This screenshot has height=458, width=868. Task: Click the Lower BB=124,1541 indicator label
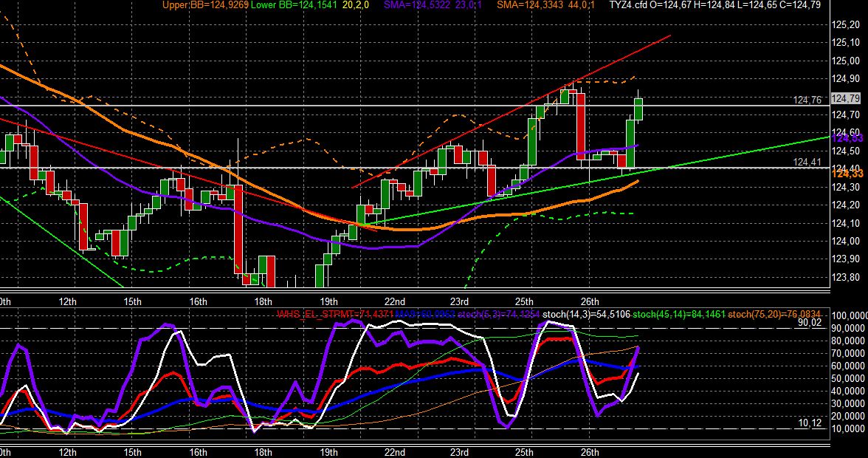(295, 5)
